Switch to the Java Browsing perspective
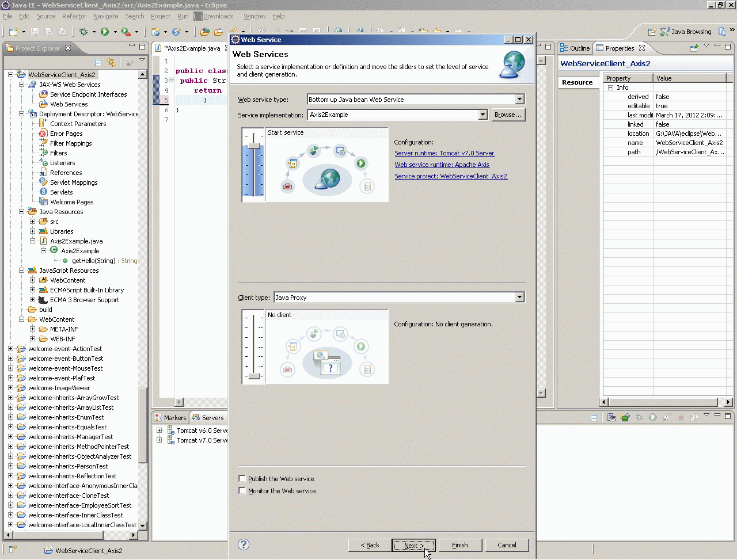Screen dimensions: 737x560 pyautogui.click(x=686, y=32)
